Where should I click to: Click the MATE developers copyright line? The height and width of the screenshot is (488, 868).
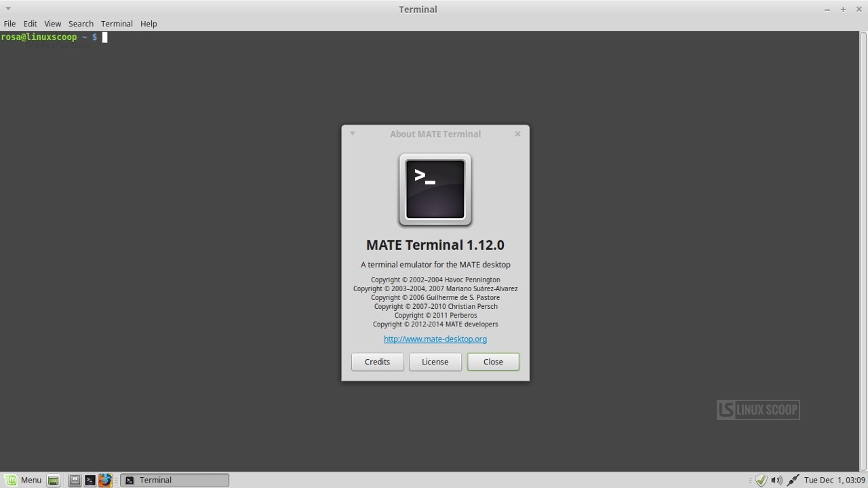click(x=435, y=324)
